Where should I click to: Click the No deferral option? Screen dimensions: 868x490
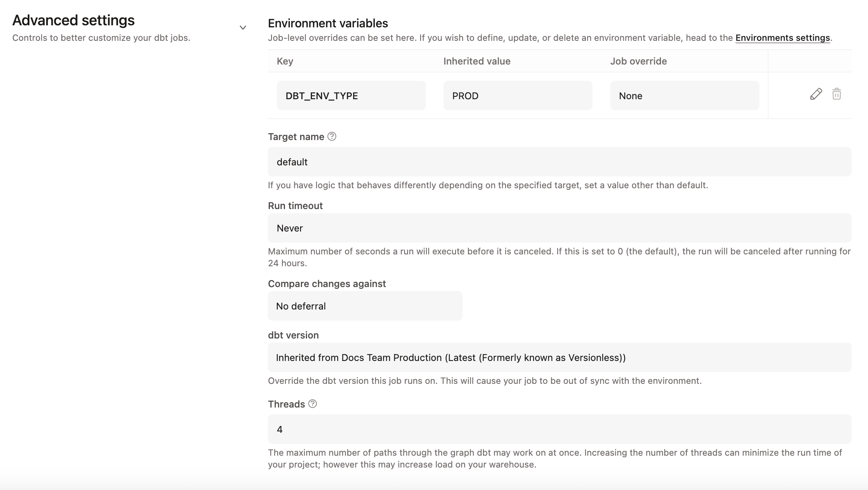pyautogui.click(x=301, y=305)
